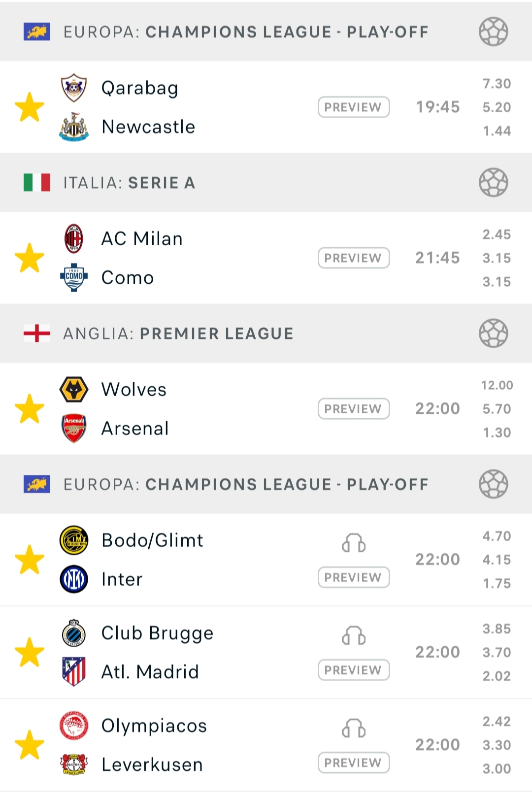The width and height of the screenshot is (532, 795).
Task: Toggle the Bodo/Glimt vs Inter favorite star
Action: (30, 560)
